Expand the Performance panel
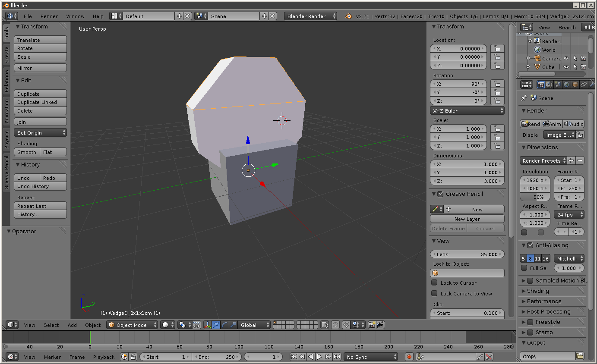Viewport: 597px width, 364px height. point(544,301)
